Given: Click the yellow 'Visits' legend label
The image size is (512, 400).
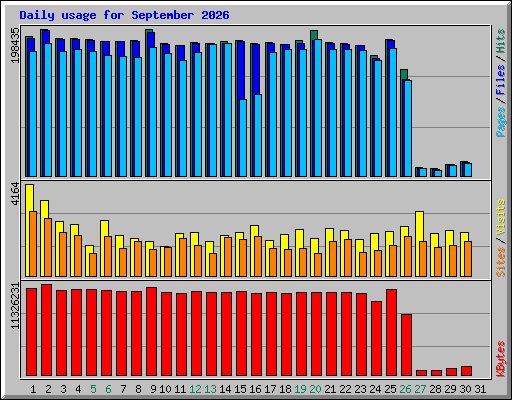Looking at the screenshot, I should click(x=500, y=217).
